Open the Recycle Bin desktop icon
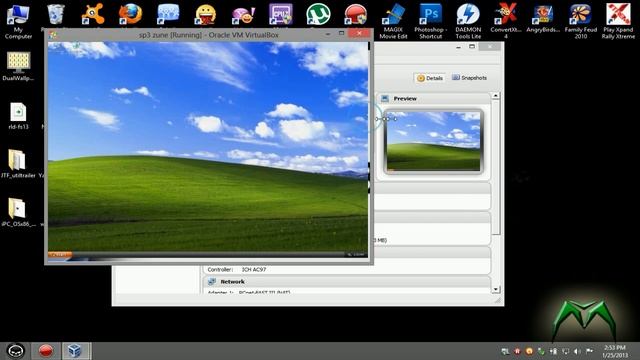640x360 pixels. coord(56,16)
